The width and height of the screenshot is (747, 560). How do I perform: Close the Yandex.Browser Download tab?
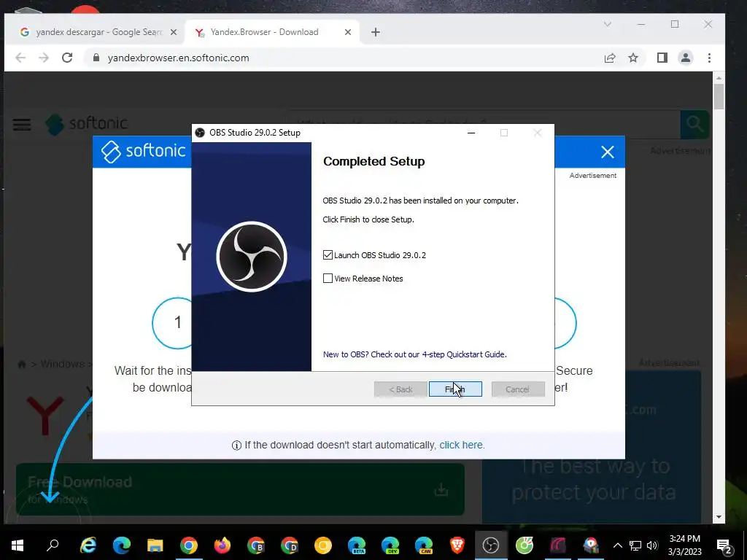(x=348, y=32)
